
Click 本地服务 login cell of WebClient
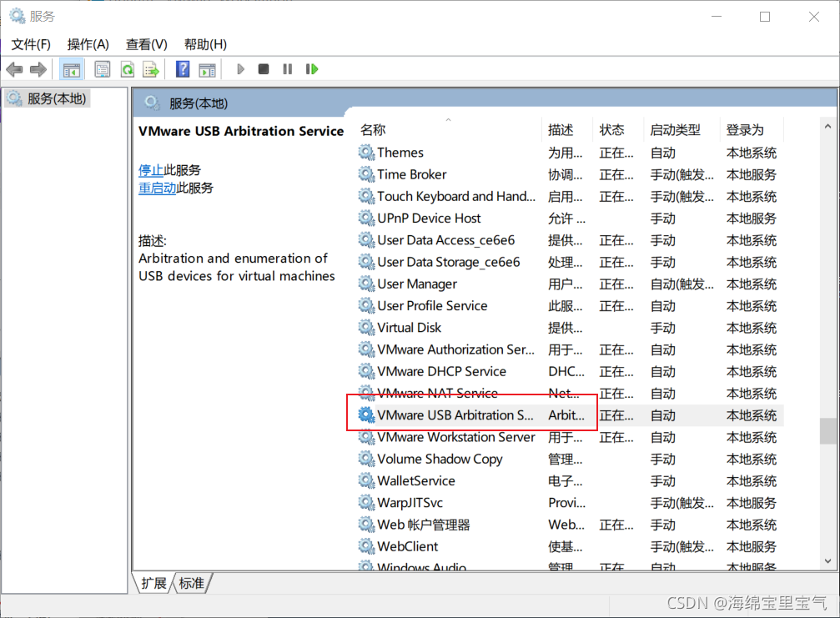(751, 547)
